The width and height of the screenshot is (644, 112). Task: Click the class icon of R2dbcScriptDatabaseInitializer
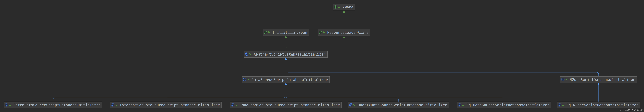click(563, 80)
